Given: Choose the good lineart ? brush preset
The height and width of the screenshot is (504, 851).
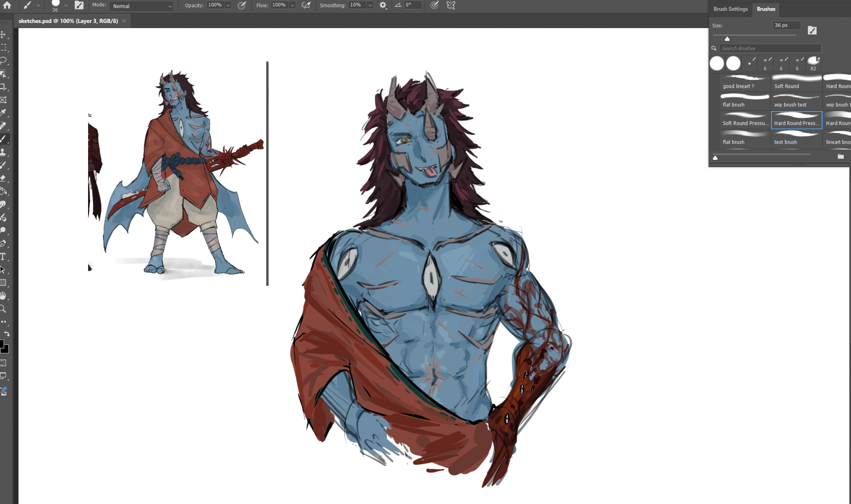Looking at the screenshot, I should 745,83.
